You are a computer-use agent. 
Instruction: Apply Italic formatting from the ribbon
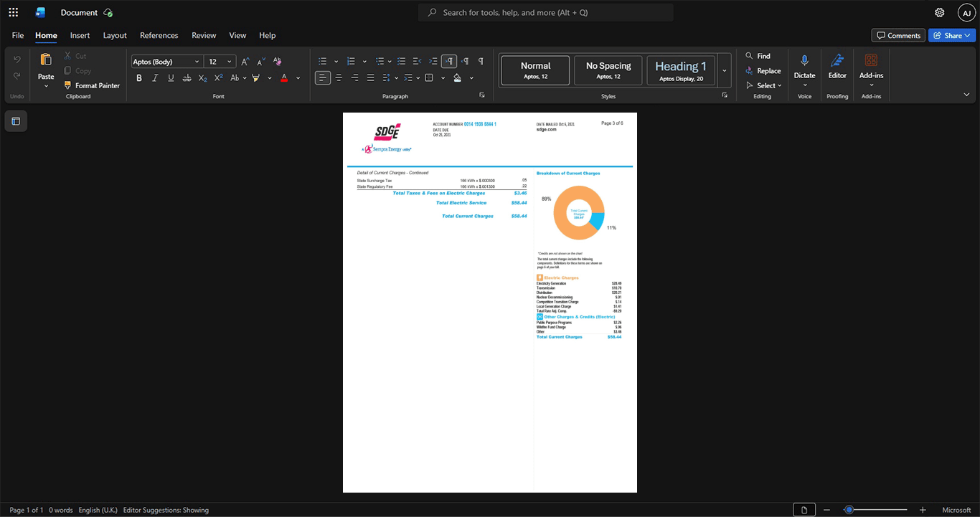[155, 77]
